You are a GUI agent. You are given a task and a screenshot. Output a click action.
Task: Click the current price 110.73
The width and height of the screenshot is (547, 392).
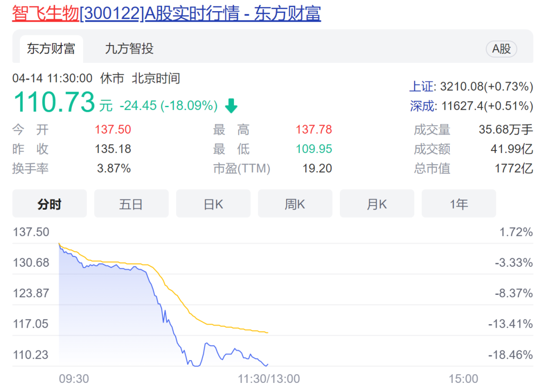(54, 102)
